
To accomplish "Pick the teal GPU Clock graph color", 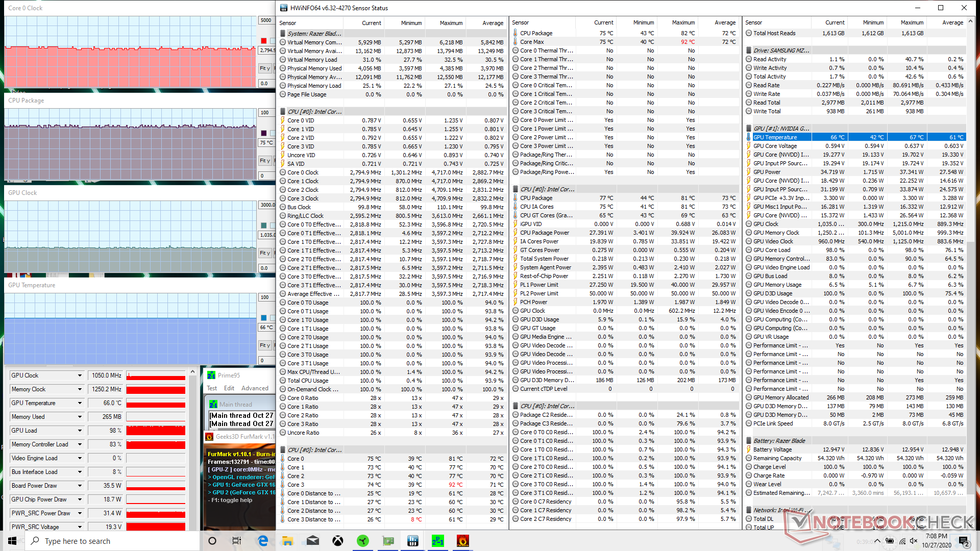I will click(x=263, y=226).
